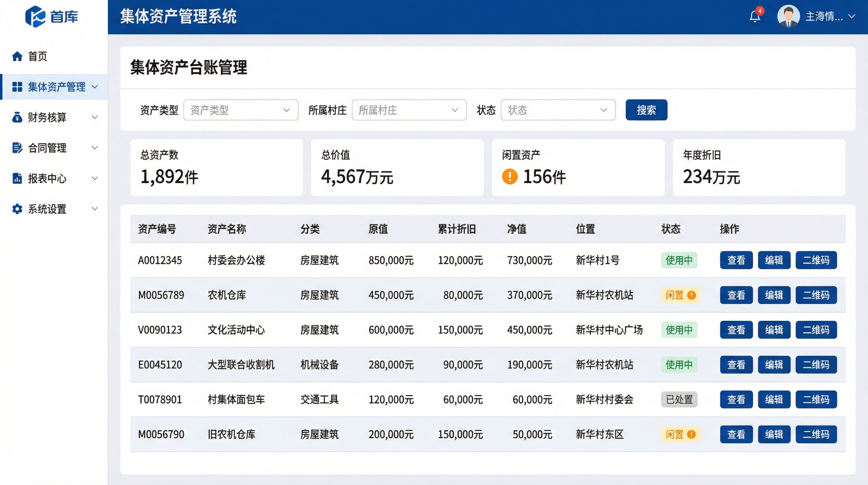
Task: Open 报表中心 via the chart icon
Action: pyautogui.click(x=17, y=178)
